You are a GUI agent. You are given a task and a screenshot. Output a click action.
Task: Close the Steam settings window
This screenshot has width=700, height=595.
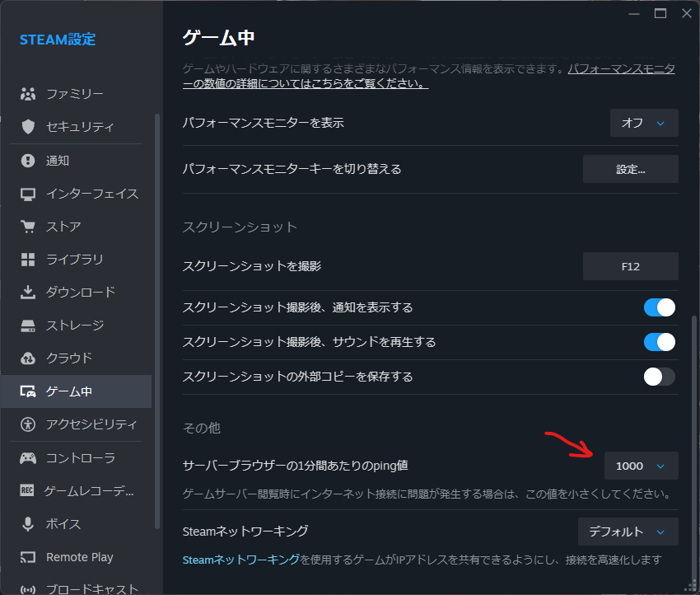(687, 13)
